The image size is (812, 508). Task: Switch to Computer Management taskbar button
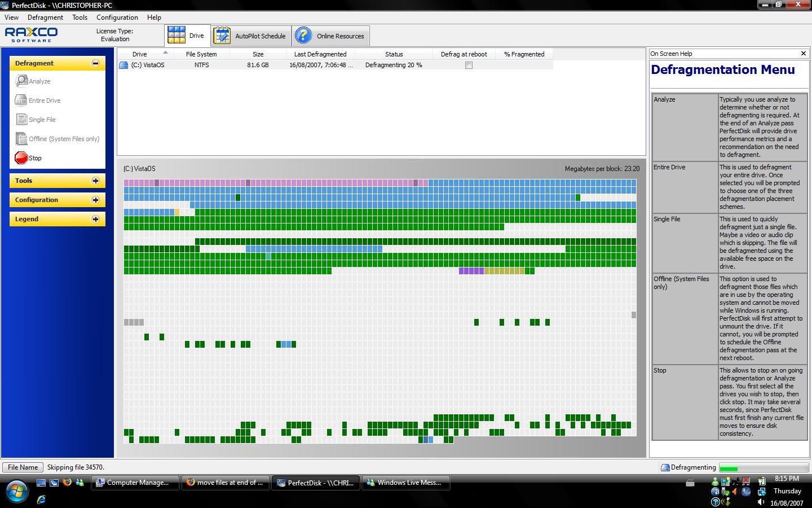[135, 483]
